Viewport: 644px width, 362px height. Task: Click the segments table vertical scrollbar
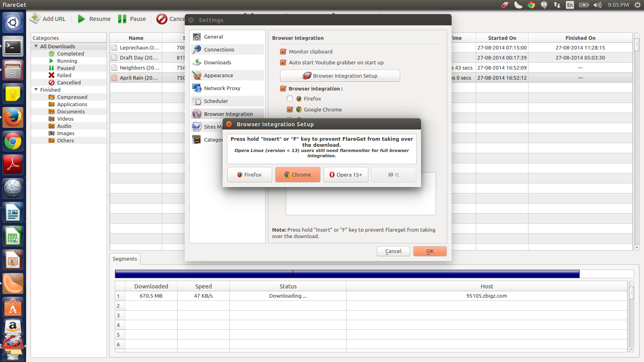[632, 317]
